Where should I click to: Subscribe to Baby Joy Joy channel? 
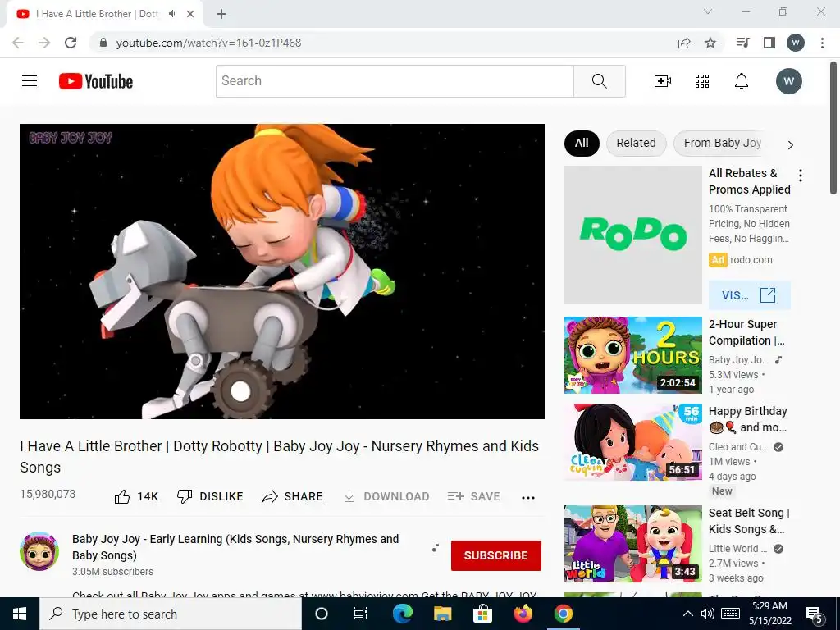(496, 555)
